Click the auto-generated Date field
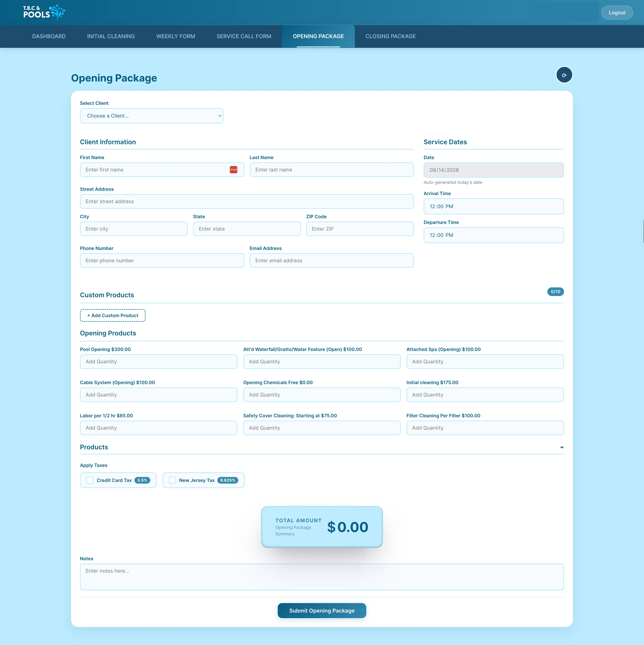The image size is (644, 645). point(493,170)
